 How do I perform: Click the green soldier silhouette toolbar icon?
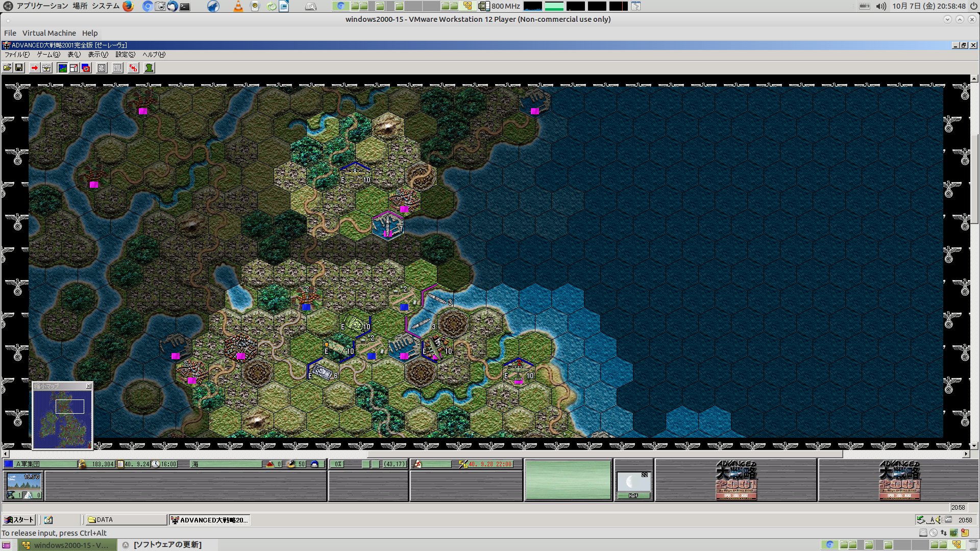click(149, 68)
